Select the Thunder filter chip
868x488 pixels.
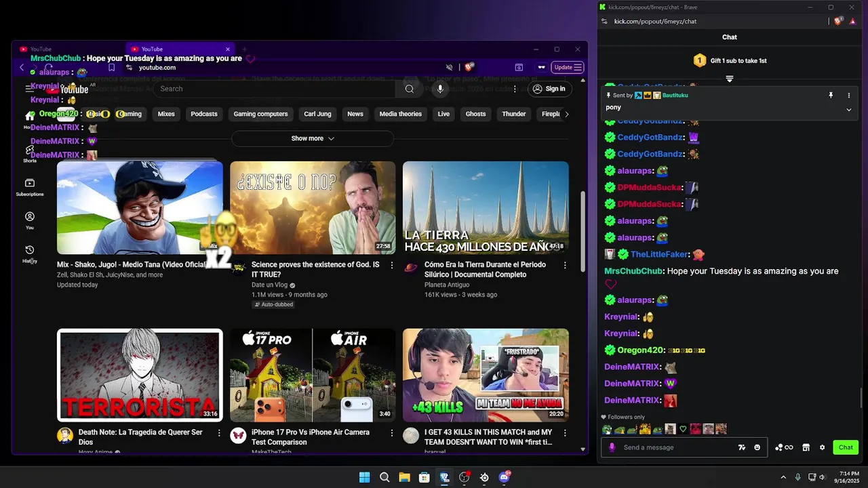[x=514, y=114]
